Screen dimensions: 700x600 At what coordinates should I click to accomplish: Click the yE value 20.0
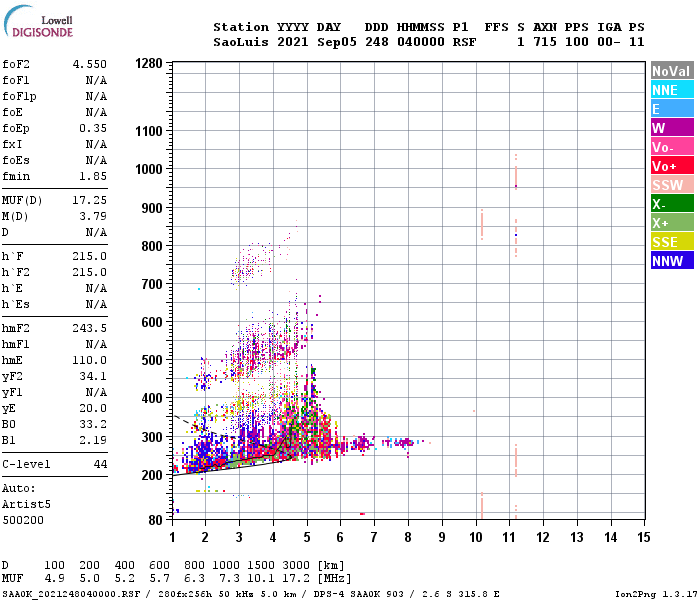[x=93, y=408]
